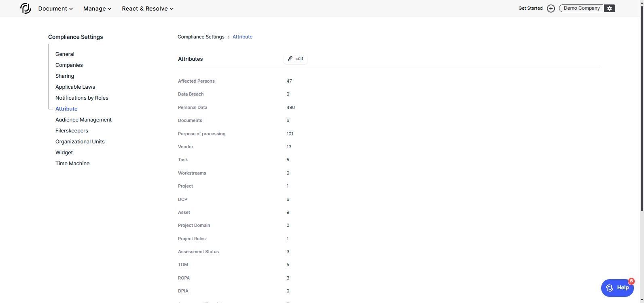Click the value 490 for Personal Data
Screen dimensions: 644x303
click(x=290, y=107)
